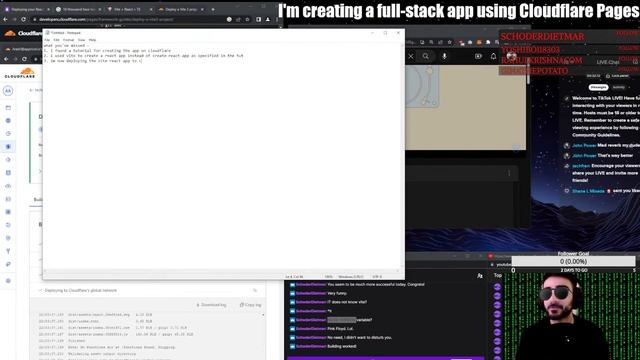Reload the rear browser window showing the Cloudflare dashboard
This screenshot has height=360, width=640.
(x=24, y=59)
